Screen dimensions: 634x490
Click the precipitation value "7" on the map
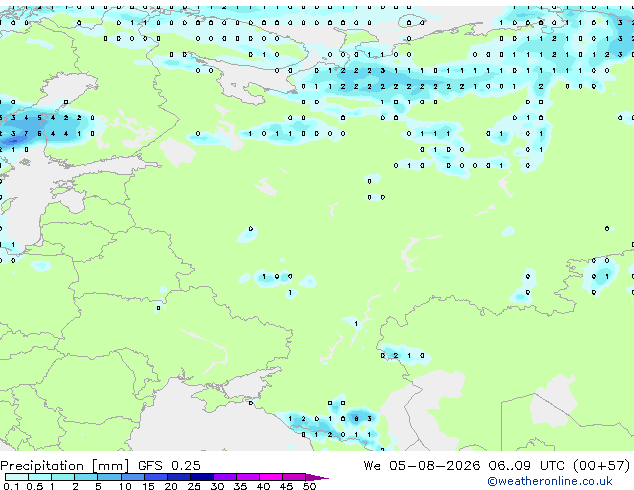(x=26, y=133)
